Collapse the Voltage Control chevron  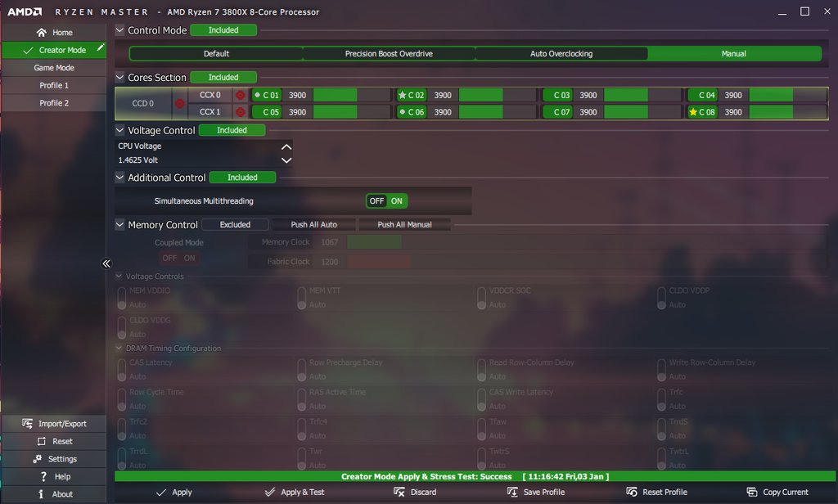click(x=119, y=130)
